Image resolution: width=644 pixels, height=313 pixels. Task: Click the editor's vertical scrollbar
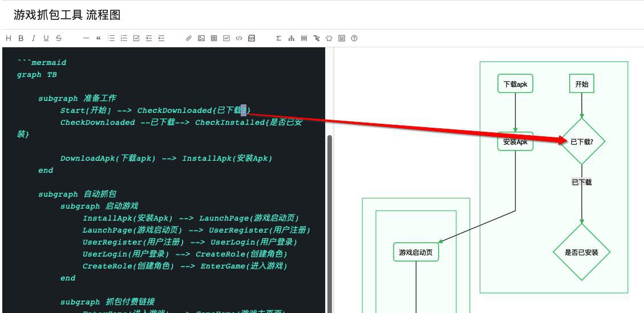pos(329,224)
